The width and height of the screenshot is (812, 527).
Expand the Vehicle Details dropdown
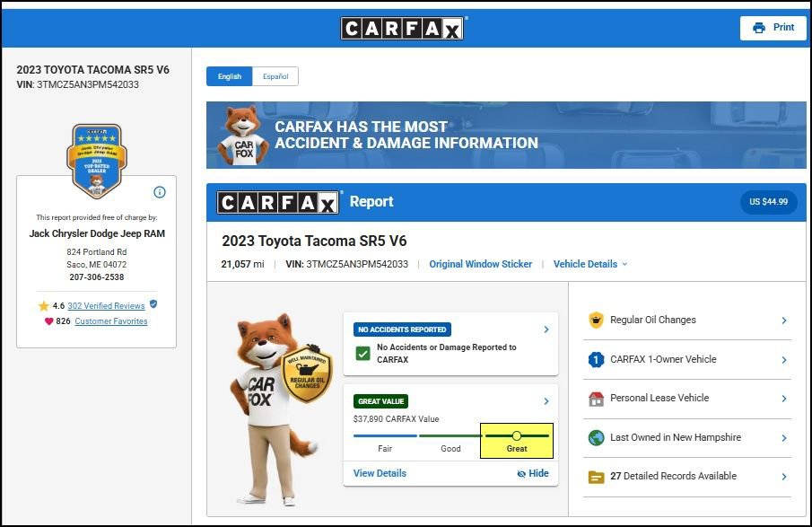point(589,264)
